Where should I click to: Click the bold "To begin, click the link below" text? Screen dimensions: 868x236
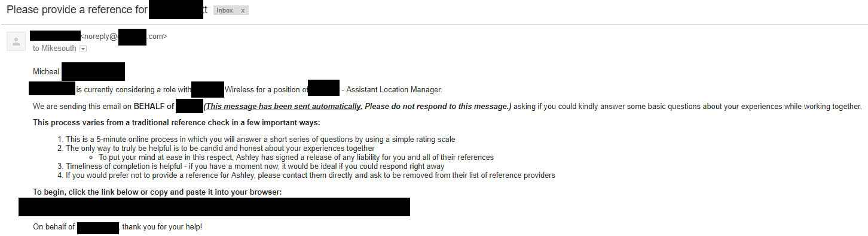pyautogui.click(x=157, y=192)
